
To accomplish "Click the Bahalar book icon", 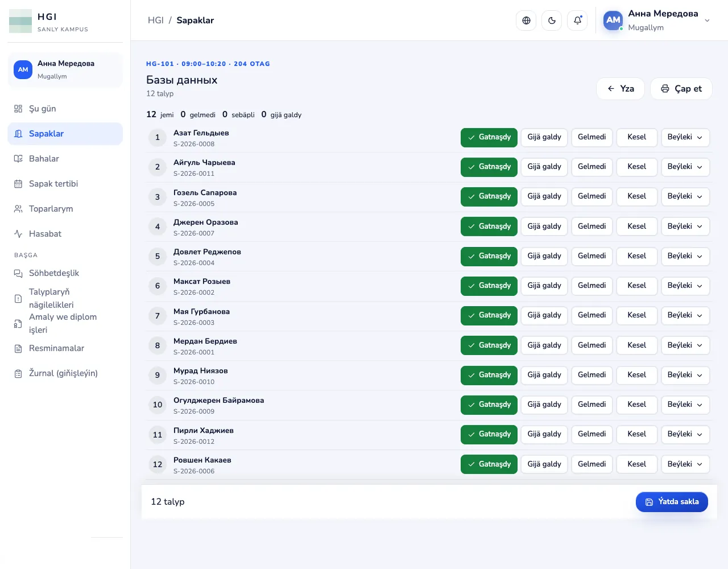I will pyautogui.click(x=18, y=159).
